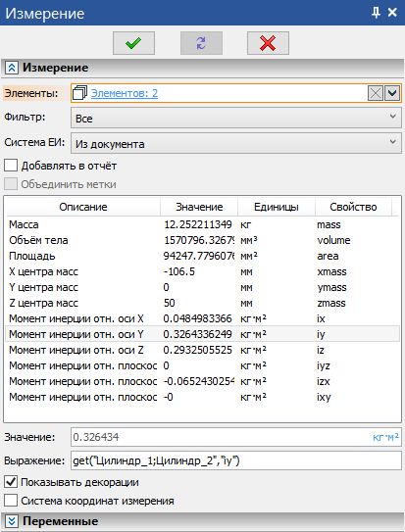Viewport: 405px width, 532px height.
Task: Collapse the Измерение section
Action: (11, 68)
